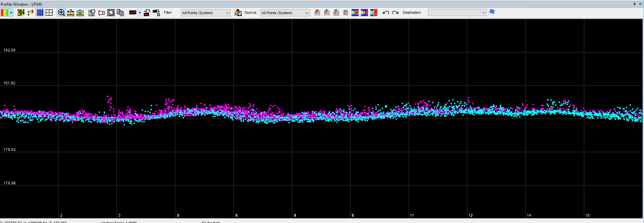Click the hand drawing red line icon

coord(147,13)
